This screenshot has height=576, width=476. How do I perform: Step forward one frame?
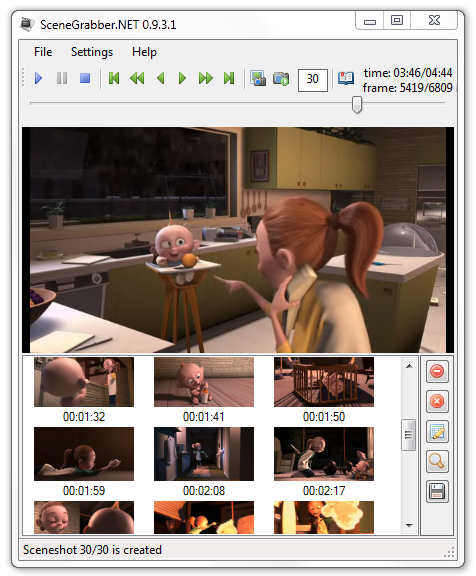(x=182, y=78)
